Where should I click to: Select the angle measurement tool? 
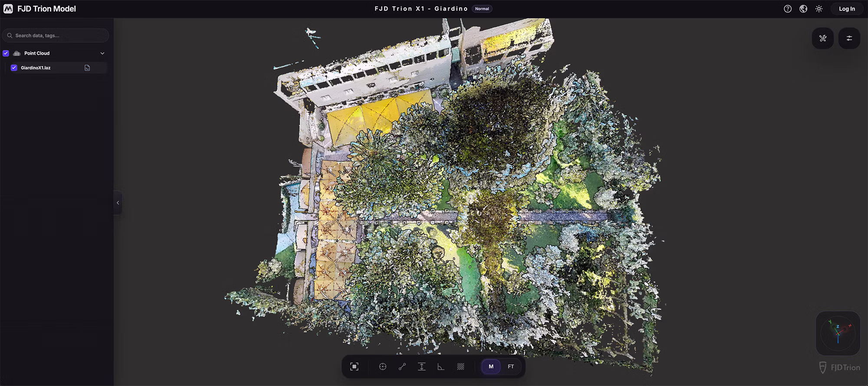coord(441,366)
